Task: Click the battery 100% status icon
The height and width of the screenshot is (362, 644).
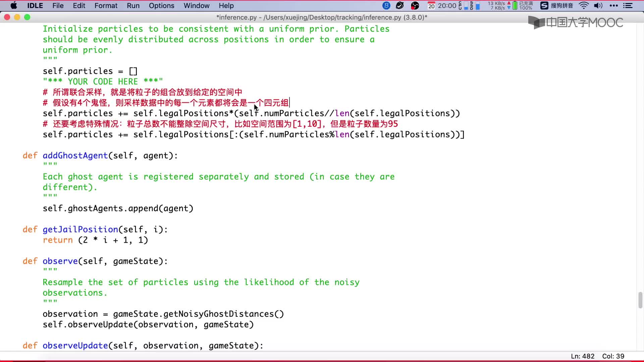Action: pos(523,6)
